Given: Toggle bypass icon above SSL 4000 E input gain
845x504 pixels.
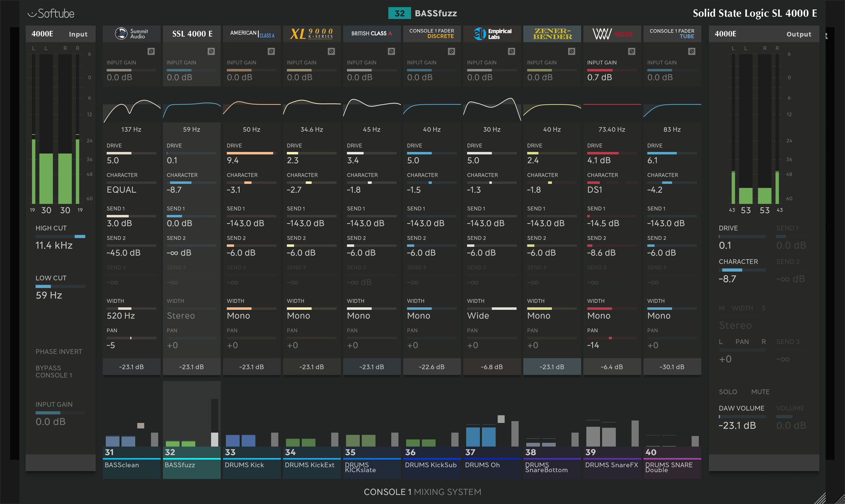Looking at the screenshot, I should tap(211, 51).
